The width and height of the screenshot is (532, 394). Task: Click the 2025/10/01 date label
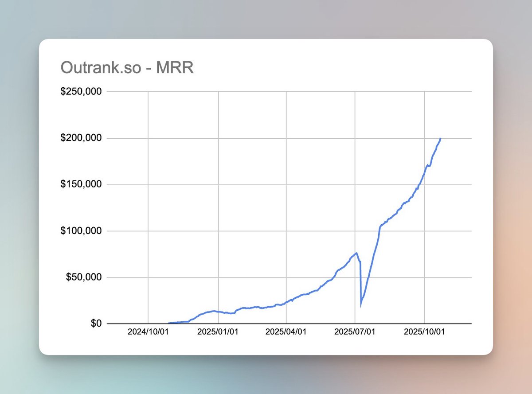(x=424, y=332)
